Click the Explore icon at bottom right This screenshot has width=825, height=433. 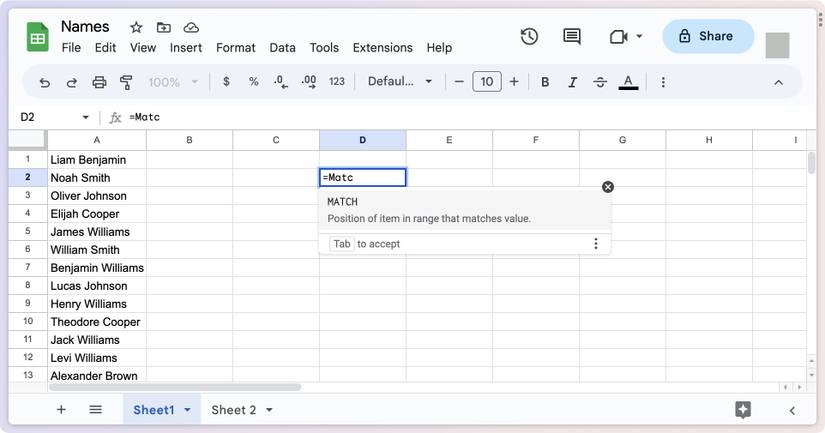[743, 409]
